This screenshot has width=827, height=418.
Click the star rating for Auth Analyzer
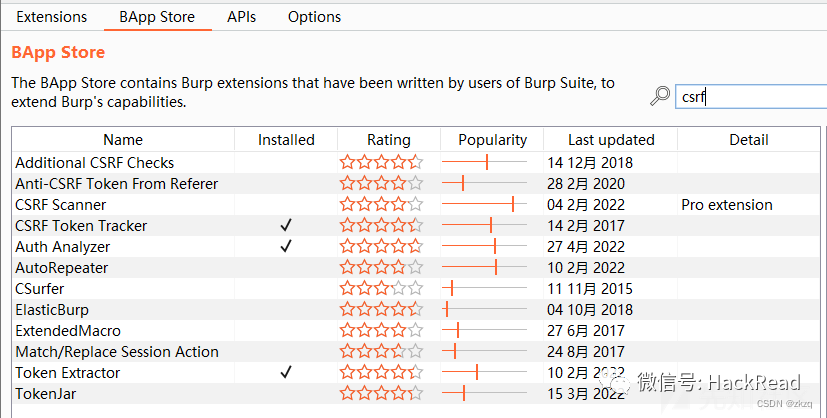click(381, 247)
